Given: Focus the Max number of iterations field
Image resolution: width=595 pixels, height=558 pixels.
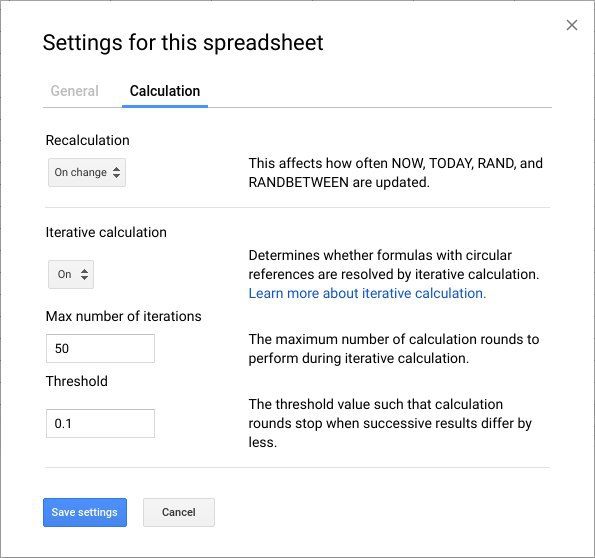Looking at the screenshot, I should click(101, 348).
